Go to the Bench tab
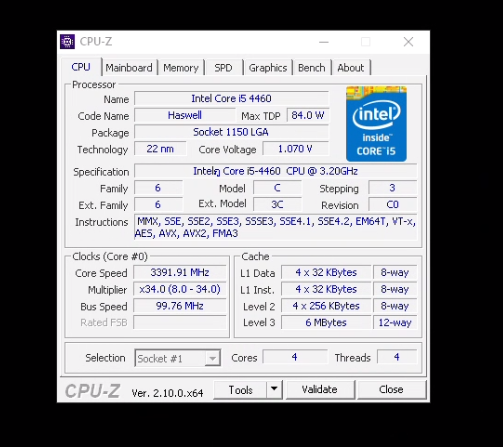This screenshot has height=447, width=503. (x=312, y=68)
